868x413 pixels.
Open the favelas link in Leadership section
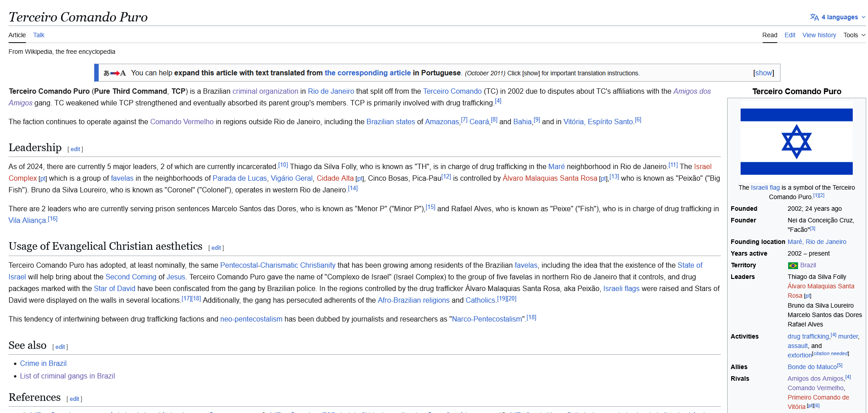click(x=122, y=178)
